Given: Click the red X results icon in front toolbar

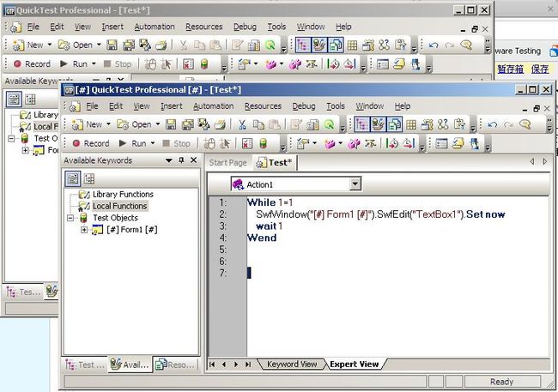Looking at the screenshot, I should (247, 143).
